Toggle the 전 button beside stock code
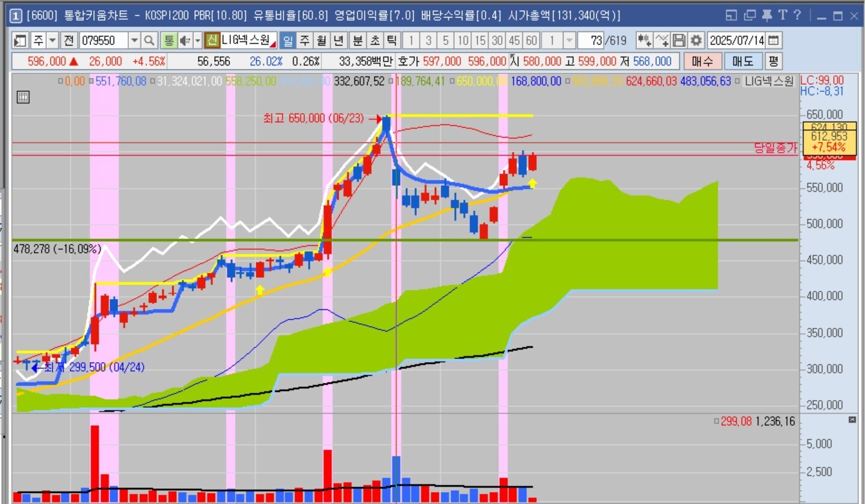Image resolution: width=865 pixels, height=504 pixels. pyautogui.click(x=69, y=41)
